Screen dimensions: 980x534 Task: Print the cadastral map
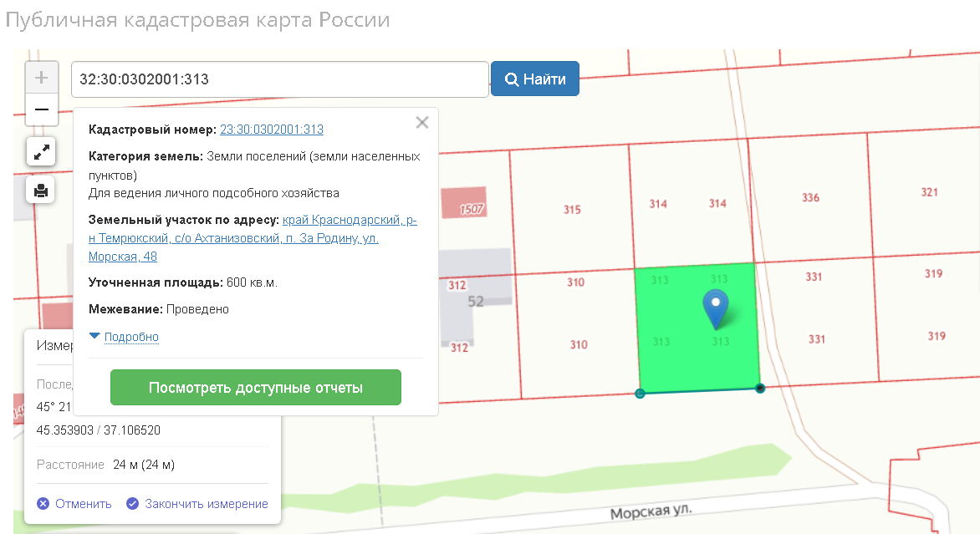click(x=41, y=190)
